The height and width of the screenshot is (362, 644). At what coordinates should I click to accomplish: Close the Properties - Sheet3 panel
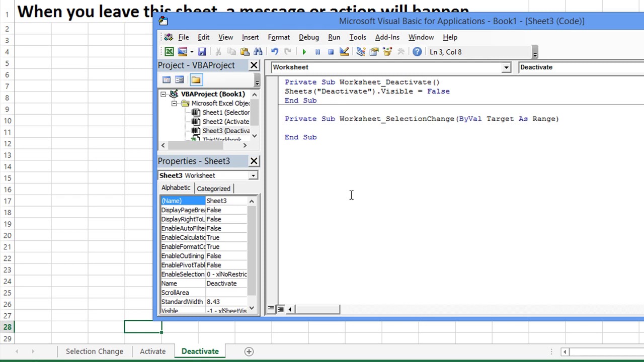pyautogui.click(x=254, y=161)
